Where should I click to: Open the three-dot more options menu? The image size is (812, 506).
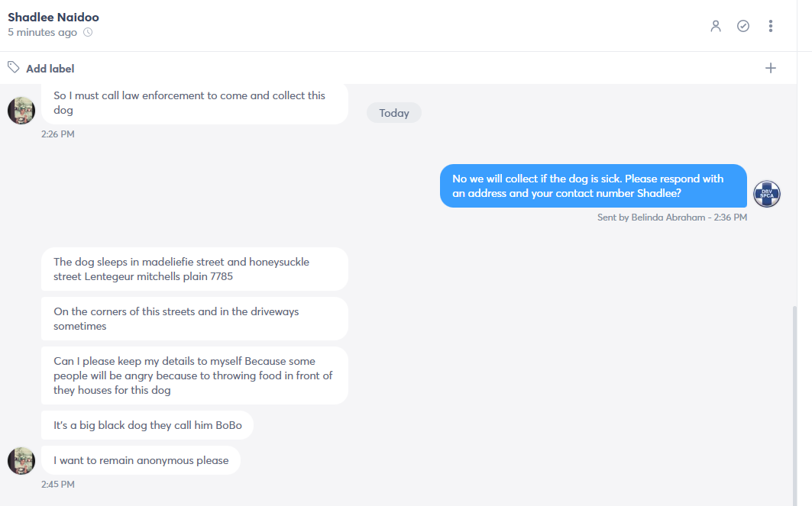(771, 26)
